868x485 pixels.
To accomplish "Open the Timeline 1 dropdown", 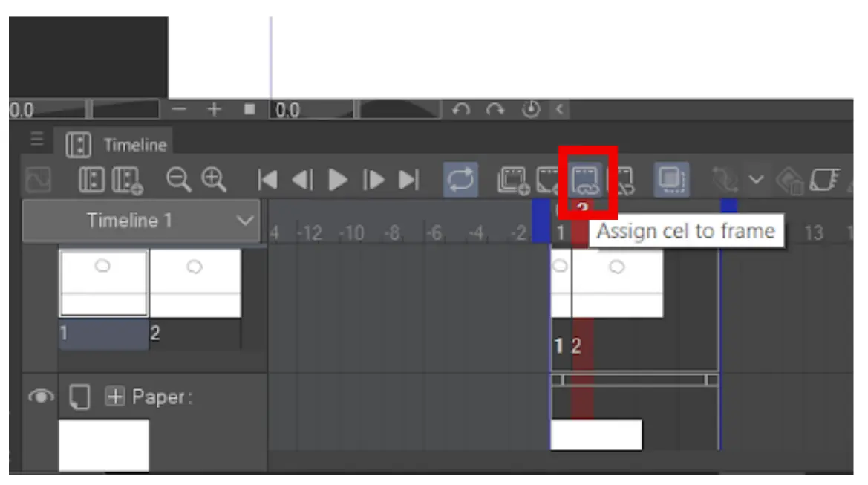I will click(x=141, y=221).
